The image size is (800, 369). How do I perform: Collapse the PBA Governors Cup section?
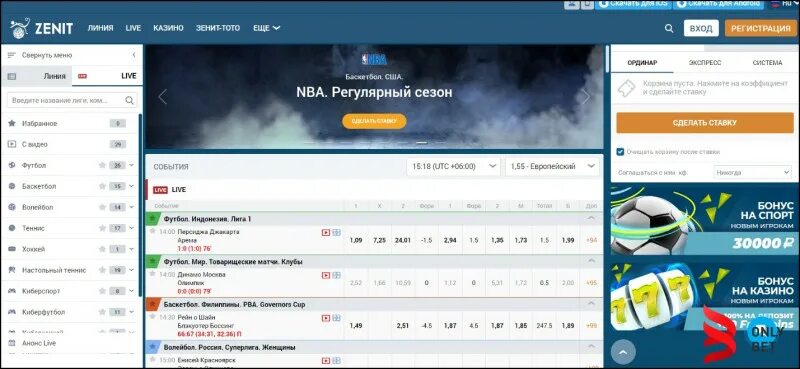click(591, 304)
